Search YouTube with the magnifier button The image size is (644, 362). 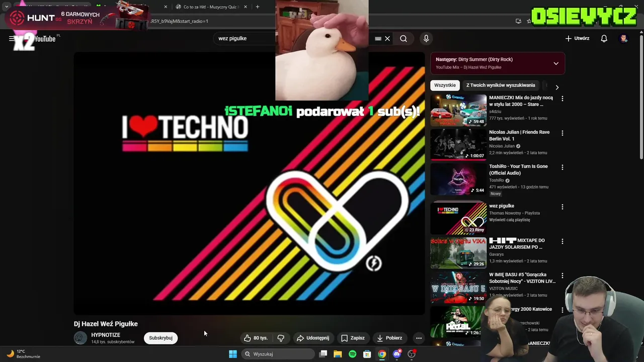[404, 38]
